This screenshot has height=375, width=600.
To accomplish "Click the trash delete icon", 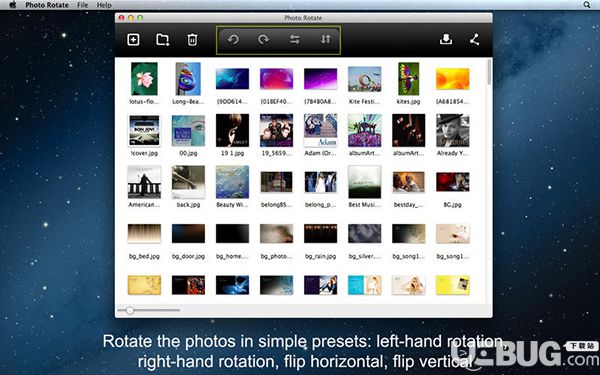I will pyautogui.click(x=192, y=40).
